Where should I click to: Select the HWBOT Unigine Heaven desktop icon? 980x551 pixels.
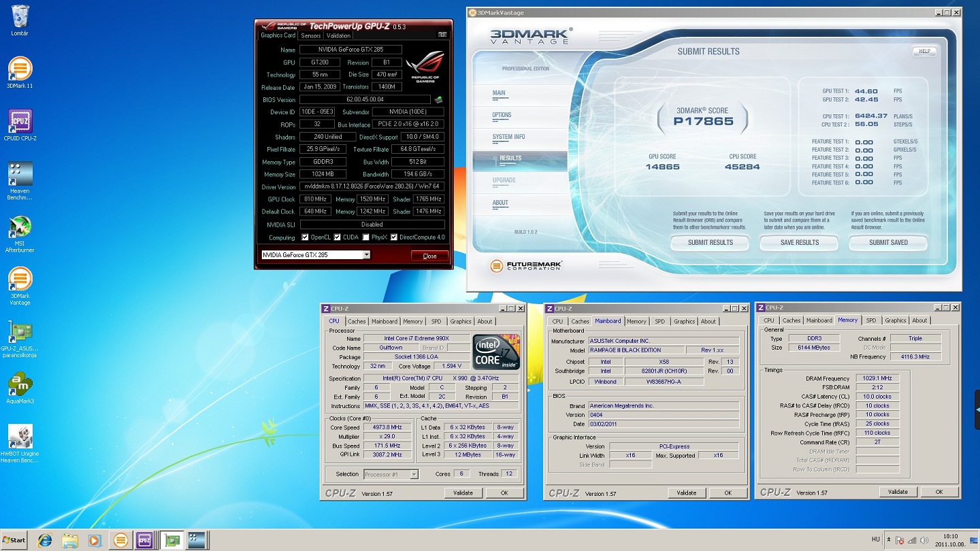click(x=20, y=444)
